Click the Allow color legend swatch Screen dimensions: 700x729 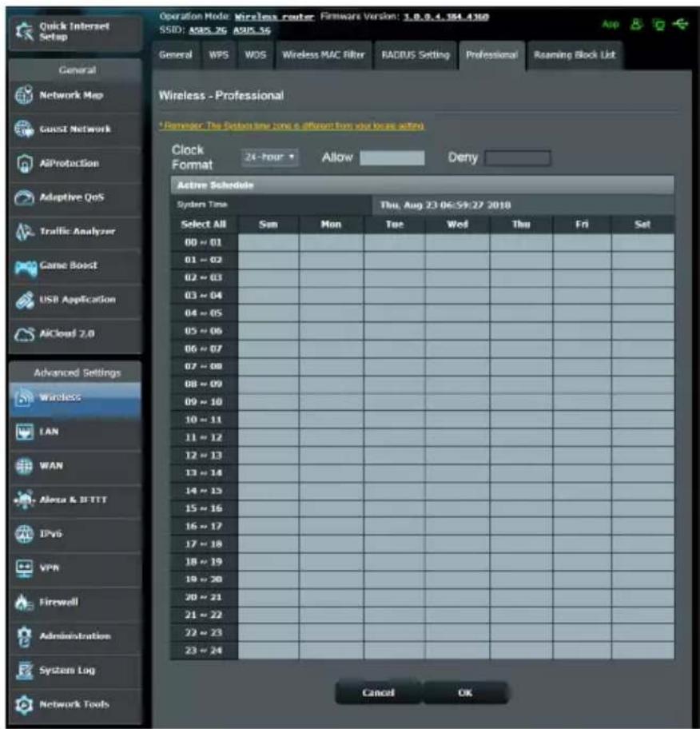click(392, 157)
